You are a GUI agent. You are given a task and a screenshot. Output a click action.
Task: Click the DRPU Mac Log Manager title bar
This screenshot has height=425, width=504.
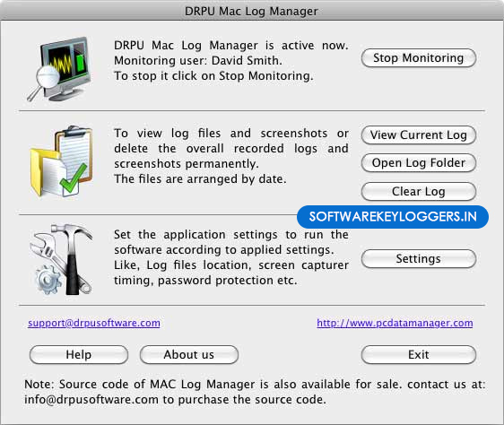[252, 11]
